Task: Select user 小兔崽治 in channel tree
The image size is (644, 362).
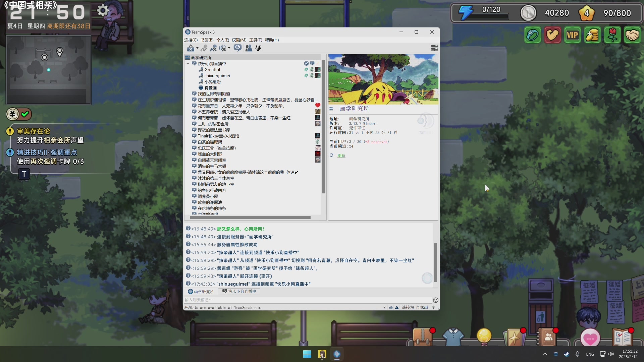Action: (213, 82)
